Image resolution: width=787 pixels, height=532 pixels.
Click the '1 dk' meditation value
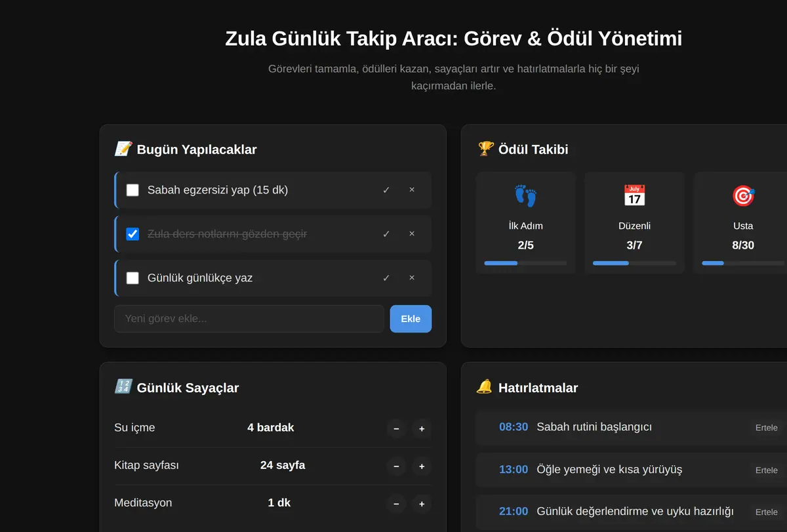click(279, 503)
